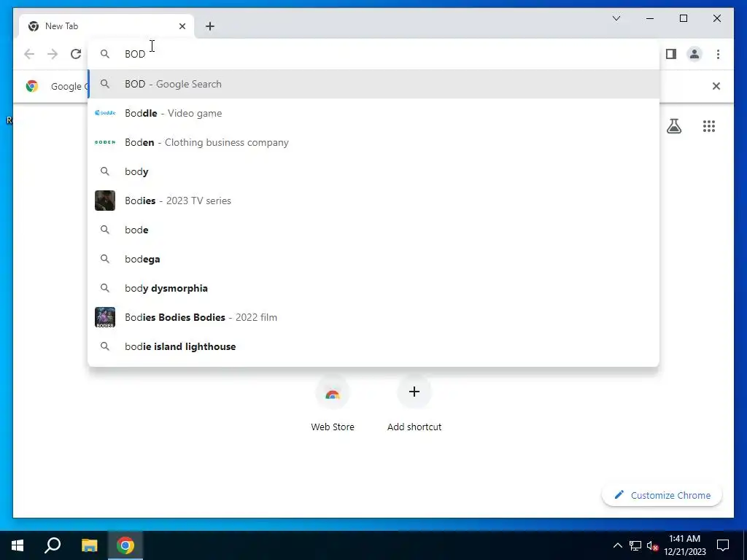Click the Boden logo icon
The image size is (747, 560).
(105, 142)
